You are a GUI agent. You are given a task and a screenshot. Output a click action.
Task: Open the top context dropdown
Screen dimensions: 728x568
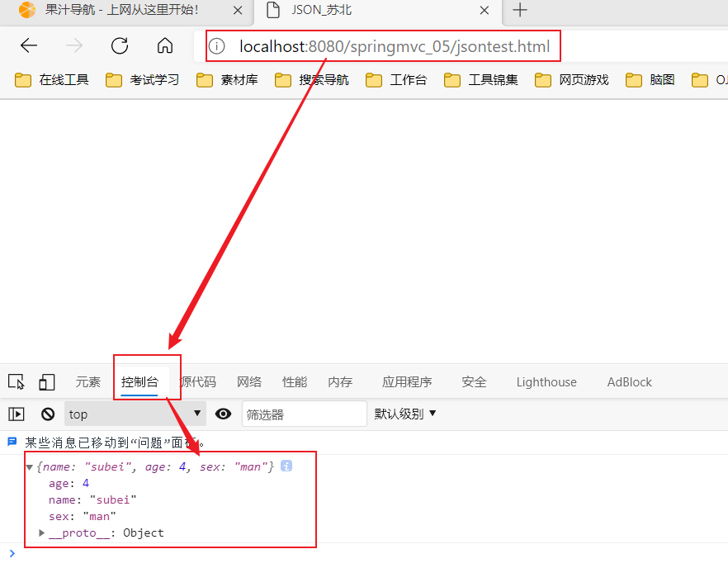point(135,414)
